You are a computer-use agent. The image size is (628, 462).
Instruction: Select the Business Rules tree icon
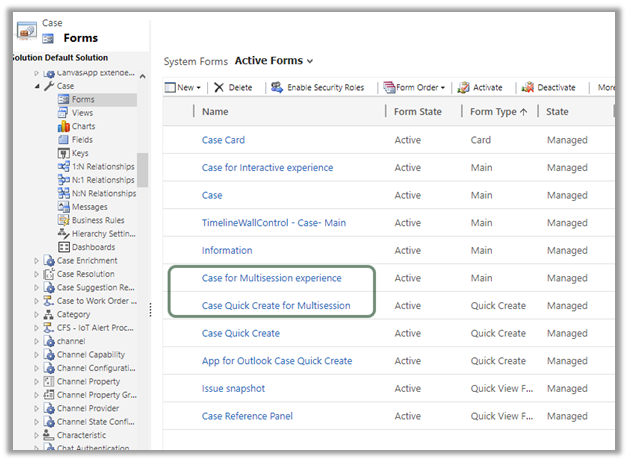coord(63,220)
